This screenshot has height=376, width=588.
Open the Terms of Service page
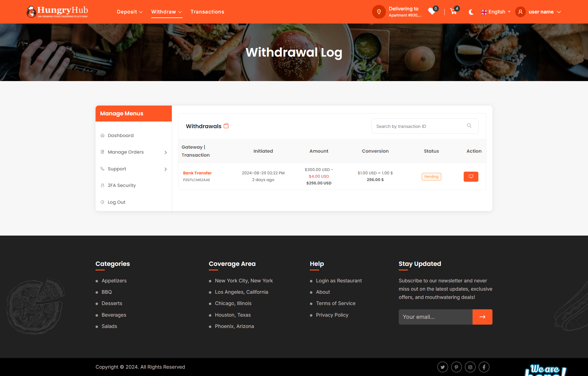coord(336,303)
